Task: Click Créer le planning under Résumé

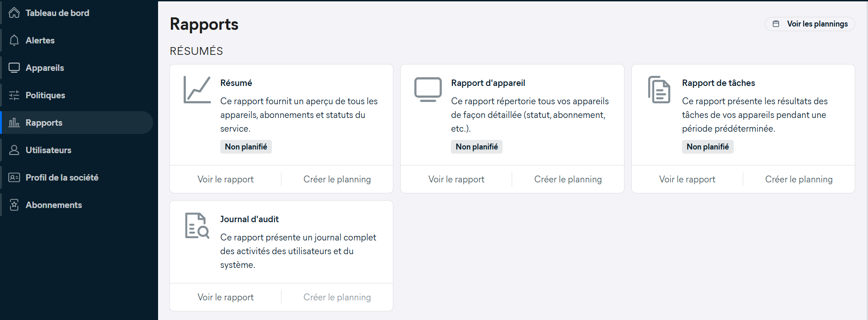Action: tap(337, 179)
